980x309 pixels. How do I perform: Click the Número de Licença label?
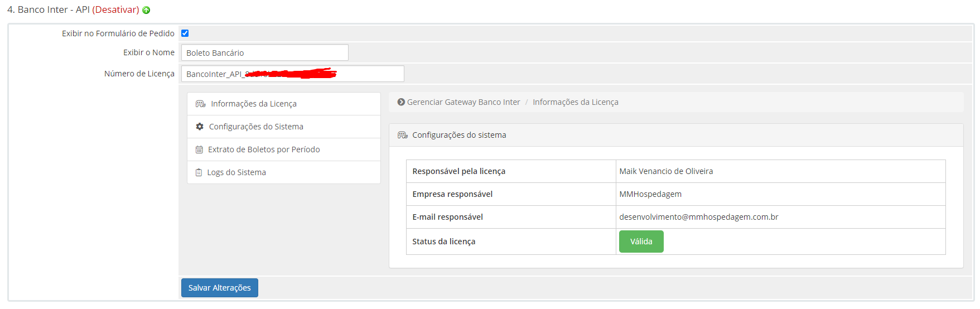click(139, 74)
